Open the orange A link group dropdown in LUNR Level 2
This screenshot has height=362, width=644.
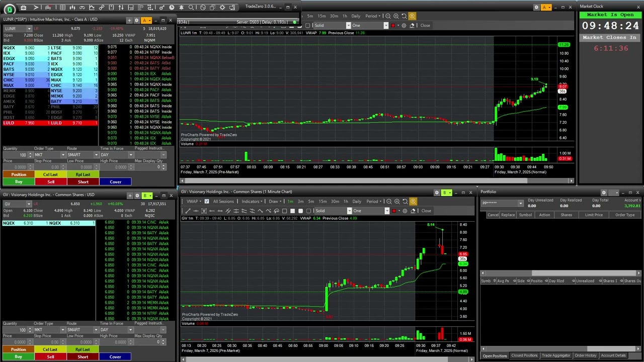click(146, 20)
